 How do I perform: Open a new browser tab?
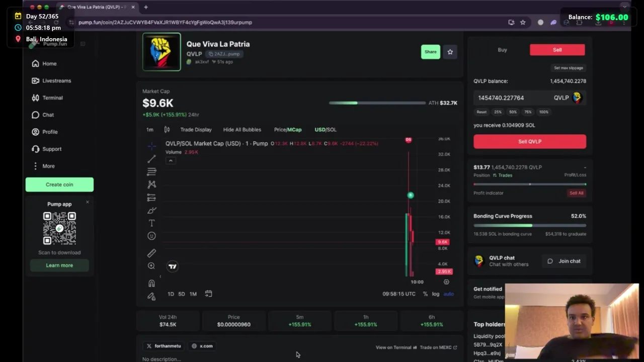click(146, 7)
